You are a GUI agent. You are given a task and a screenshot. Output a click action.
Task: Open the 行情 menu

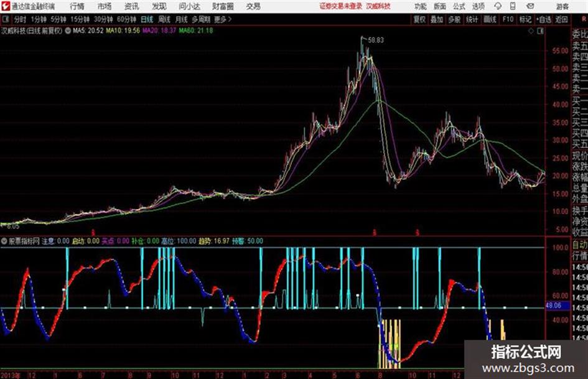(x=77, y=6)
